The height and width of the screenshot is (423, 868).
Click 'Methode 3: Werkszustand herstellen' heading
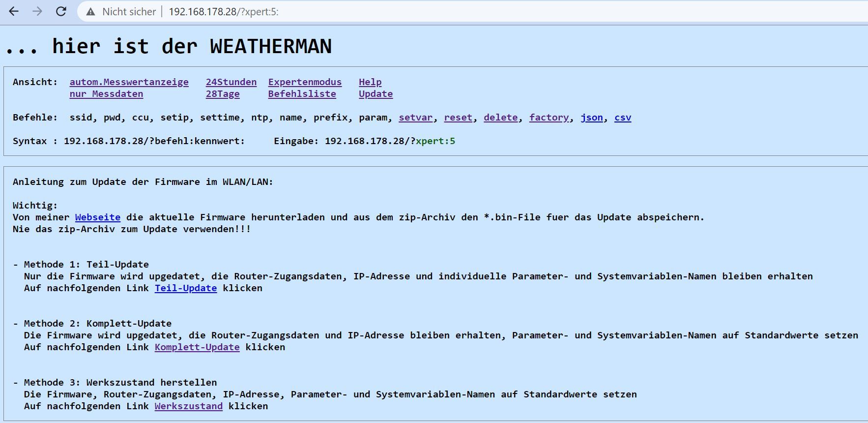pyautogui.click(x=120, y=383)
